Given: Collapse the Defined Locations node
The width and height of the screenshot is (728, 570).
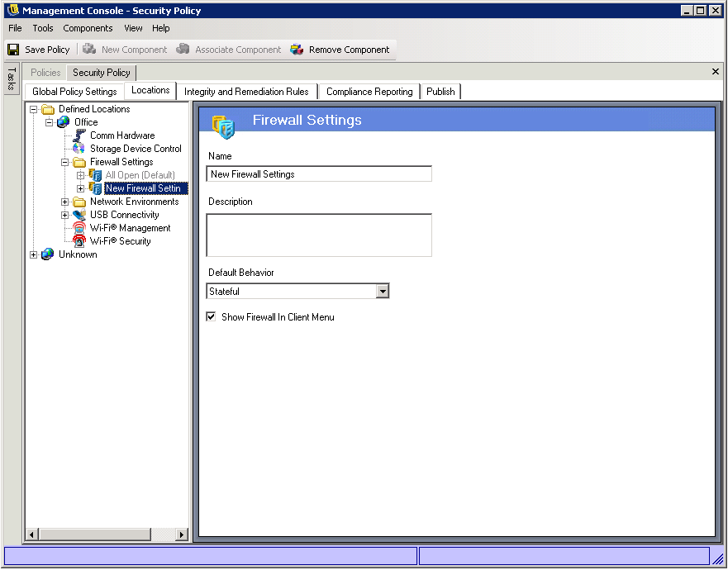Looking at the screenshot, I should click(x=33, y=110).
